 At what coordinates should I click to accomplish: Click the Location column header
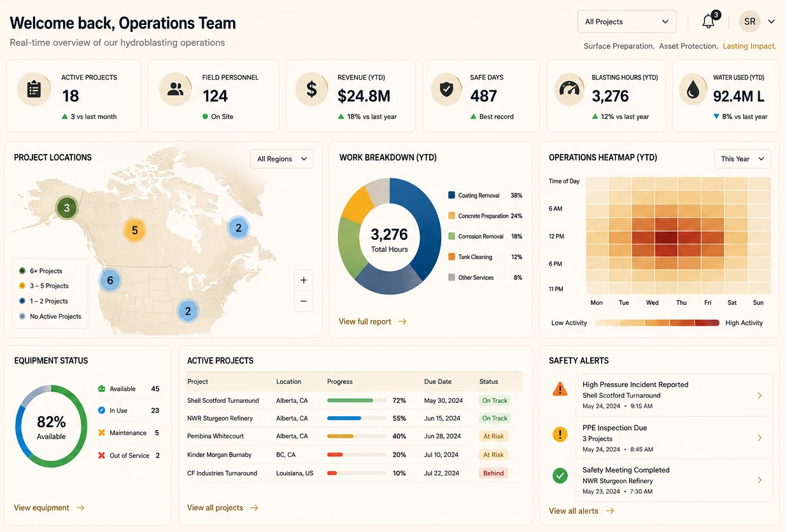click(x=288, y=382)
